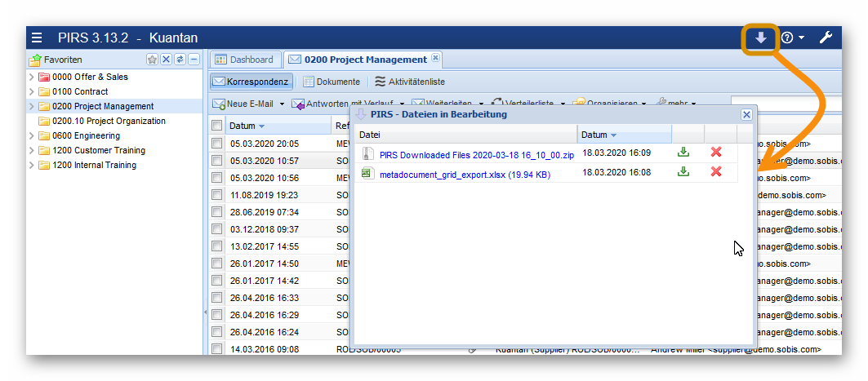The width and height of the screenshot is (868, 381).
Task: Switch to the Aktivitätenliste view
Action: pos(410,82)
